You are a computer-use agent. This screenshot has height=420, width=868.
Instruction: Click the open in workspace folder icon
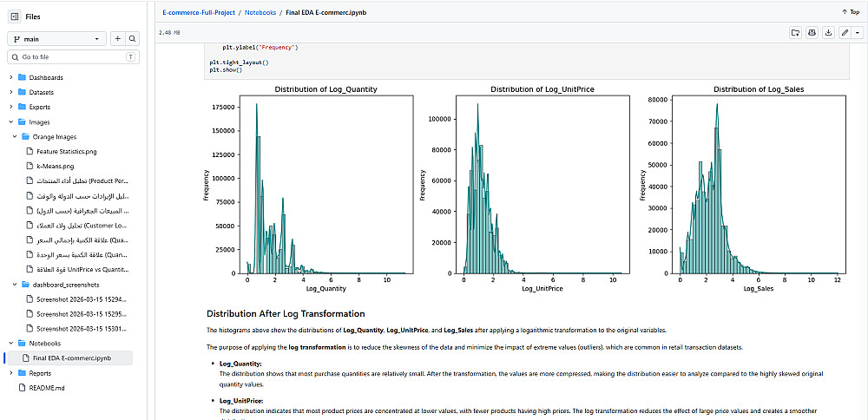point(795,33)
